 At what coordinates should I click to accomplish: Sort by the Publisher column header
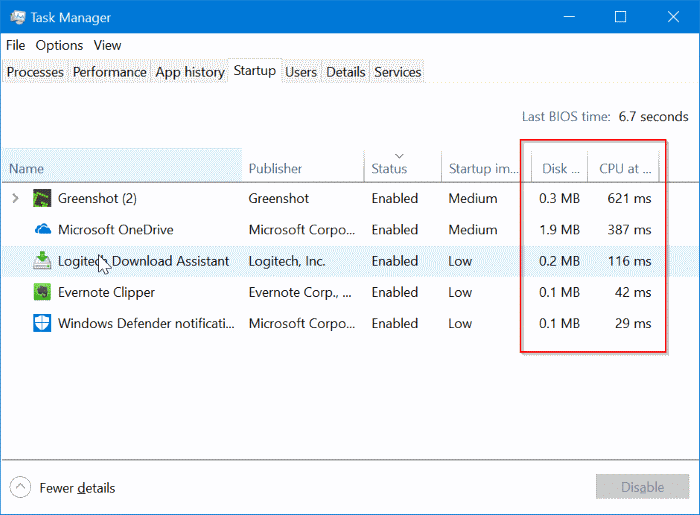click(303, 165)
